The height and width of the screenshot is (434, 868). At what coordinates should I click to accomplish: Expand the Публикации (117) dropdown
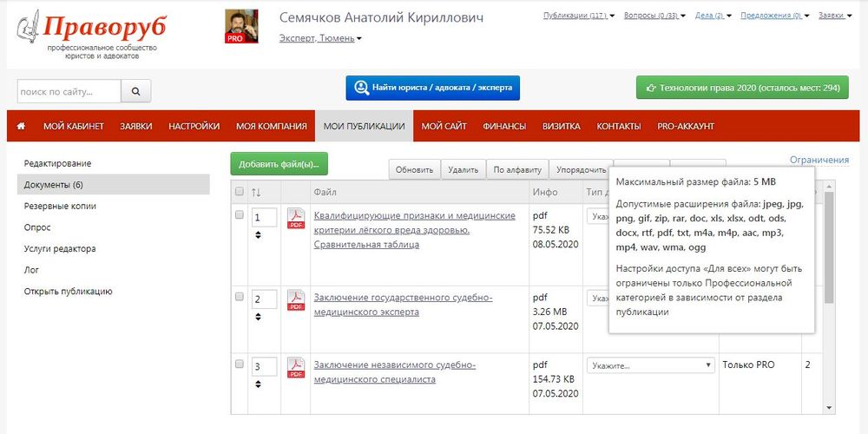[x=578, y=16]
